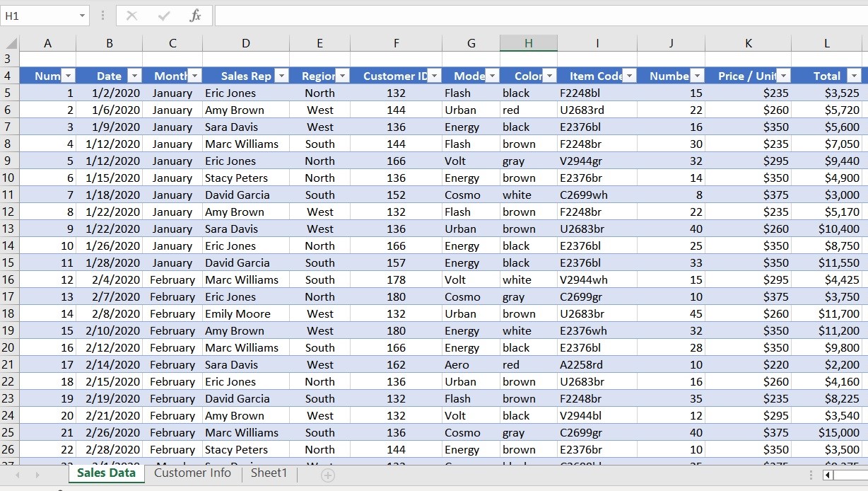
Task: Switch to the Sales Data sheet tab
Action: [106, 473]
